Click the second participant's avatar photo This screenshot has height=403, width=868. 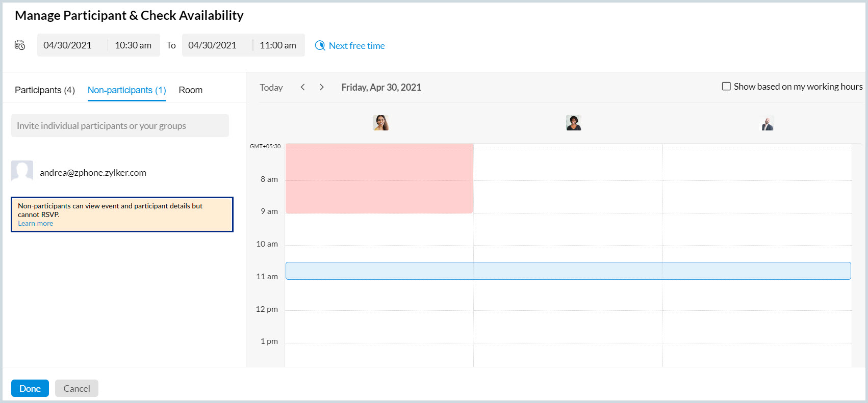574,123
